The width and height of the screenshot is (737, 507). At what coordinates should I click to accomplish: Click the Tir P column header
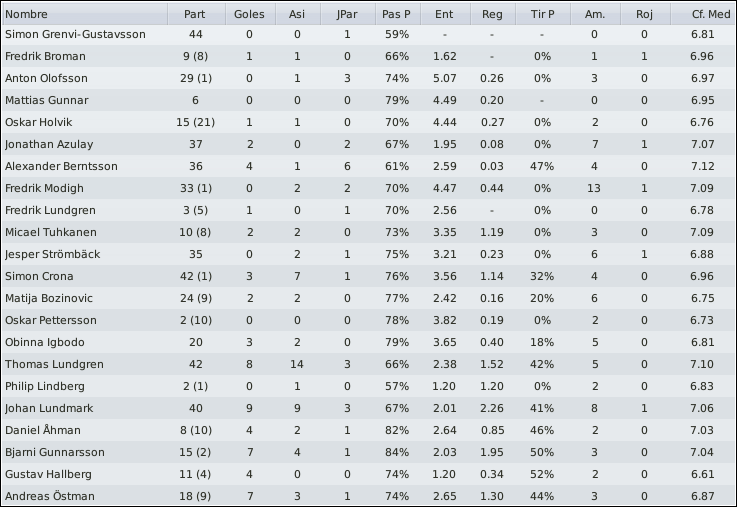[x=543, y=14]
